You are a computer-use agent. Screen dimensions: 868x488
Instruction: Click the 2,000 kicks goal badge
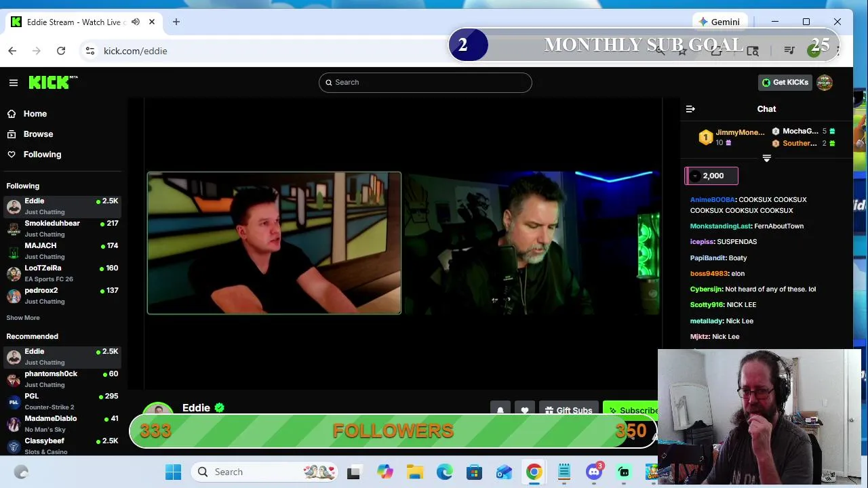click(x=711, y=176)
